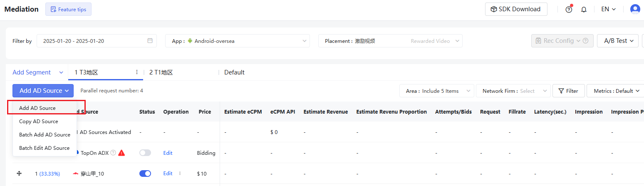Open the notifications bell
This screenshot has height=186, width=644.
[x=584, y=9]
